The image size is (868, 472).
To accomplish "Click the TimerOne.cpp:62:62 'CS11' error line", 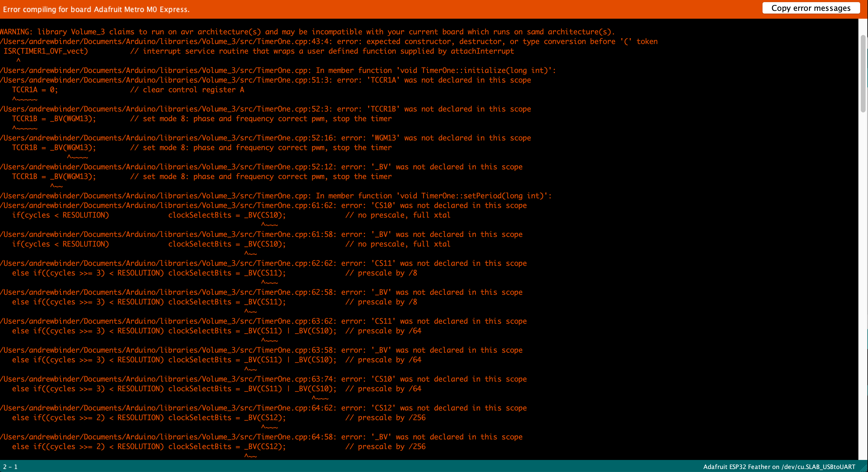I will coord(263,263).
